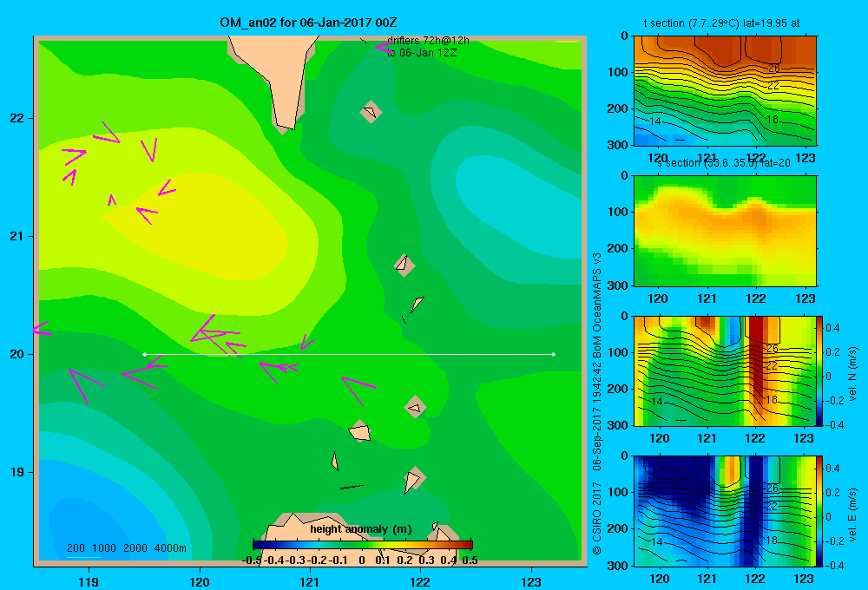Click the '0.4' tick on the vel. N color bar
868x590 pixels.
click(832, 328)
